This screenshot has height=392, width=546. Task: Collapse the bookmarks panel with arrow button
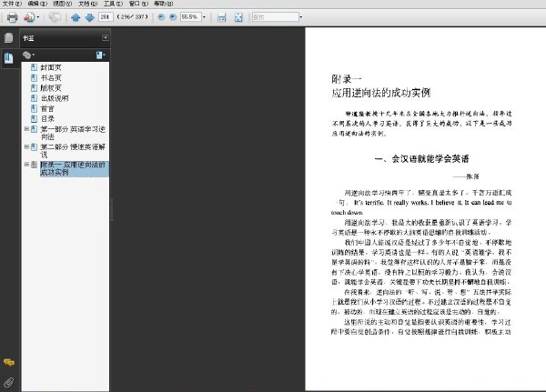pyautogui.click(x=106, y=37)
